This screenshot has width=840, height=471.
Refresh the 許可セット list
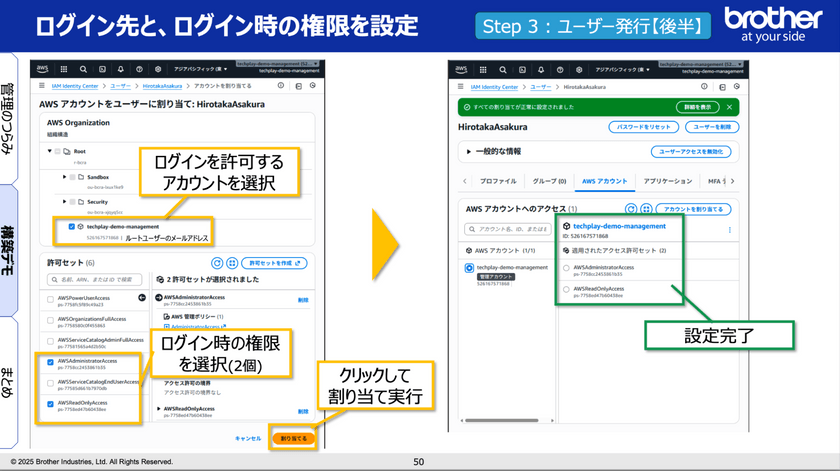pos(218,262)
